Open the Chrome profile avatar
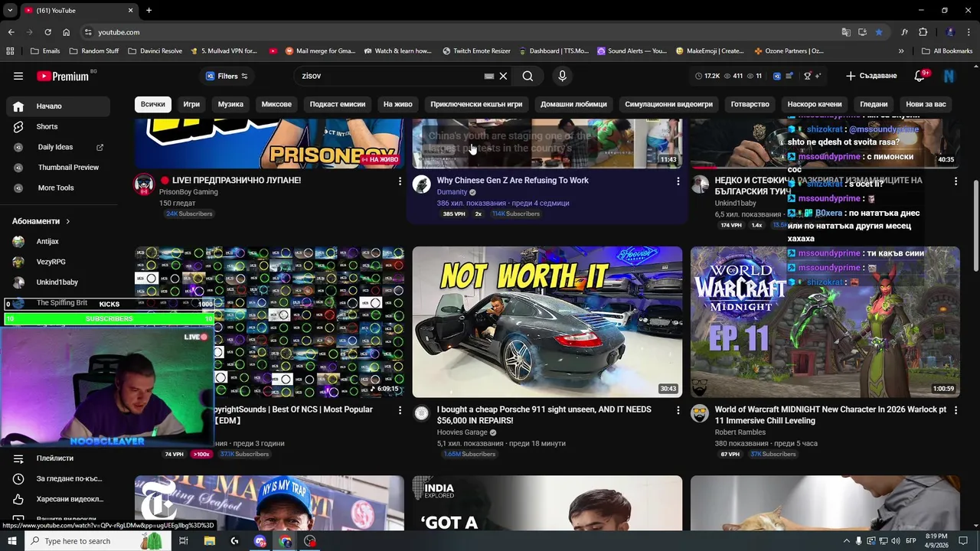This screenshot has height=551, width=980. pos(950,32)
